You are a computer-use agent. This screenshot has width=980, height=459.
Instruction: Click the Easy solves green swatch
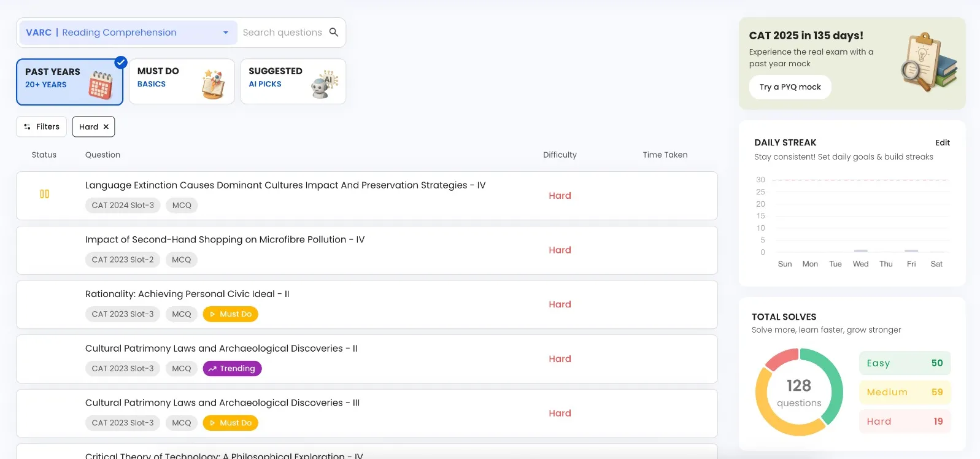[x=905, y=363]
